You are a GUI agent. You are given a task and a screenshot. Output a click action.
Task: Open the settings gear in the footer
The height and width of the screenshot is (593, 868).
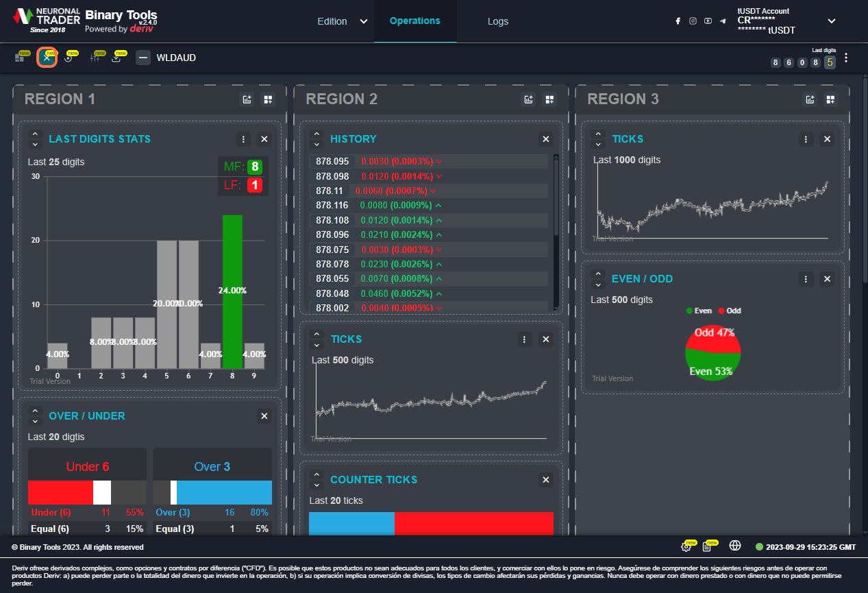(x=686, y=546)
